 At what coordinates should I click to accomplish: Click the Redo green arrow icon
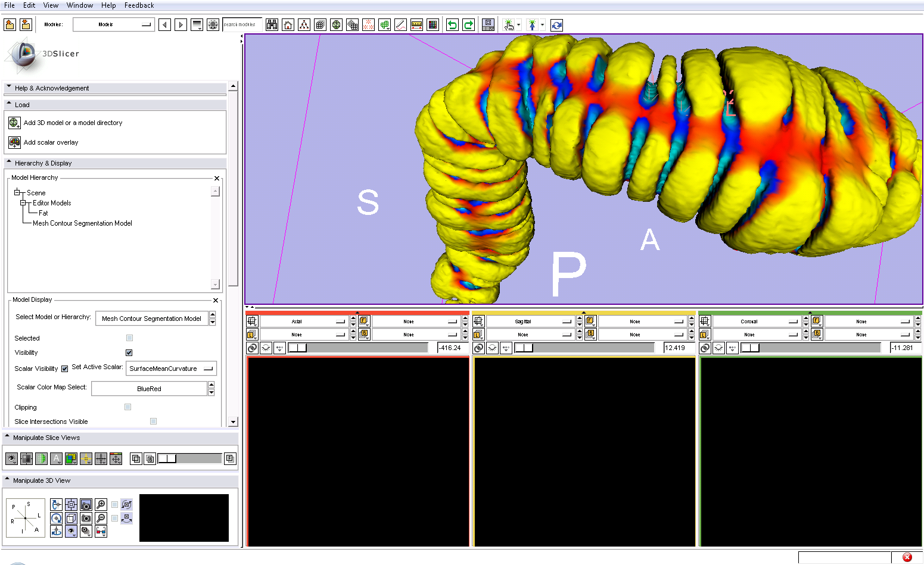(x=468, y=25)
